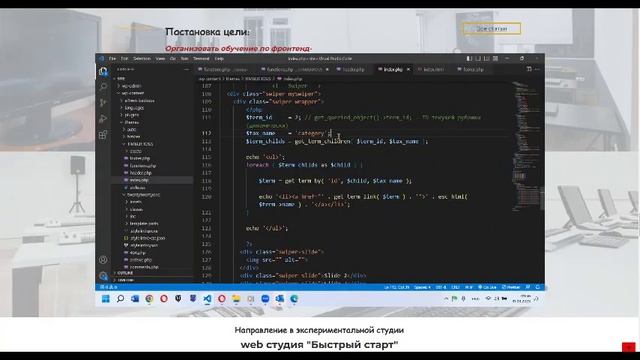Image resolution: width=640 pixels, height=360 pixels.
Task: Open Microsoft Edge from the taskbar
Action: [x=294, y=299]
